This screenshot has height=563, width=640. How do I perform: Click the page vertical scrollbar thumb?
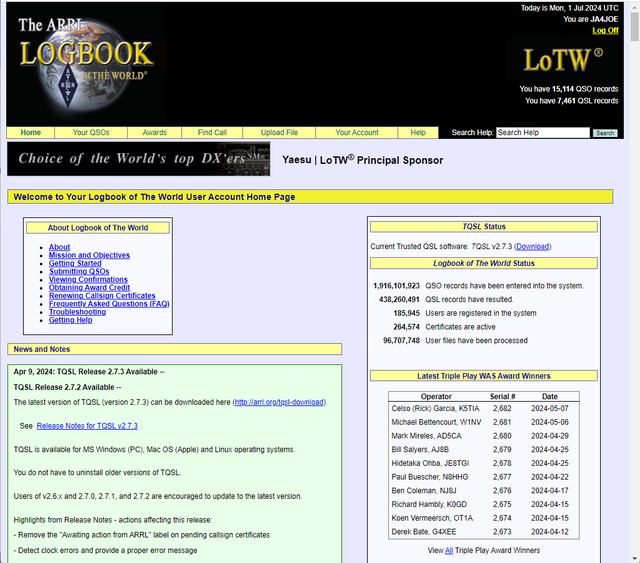tap(635, 27)
